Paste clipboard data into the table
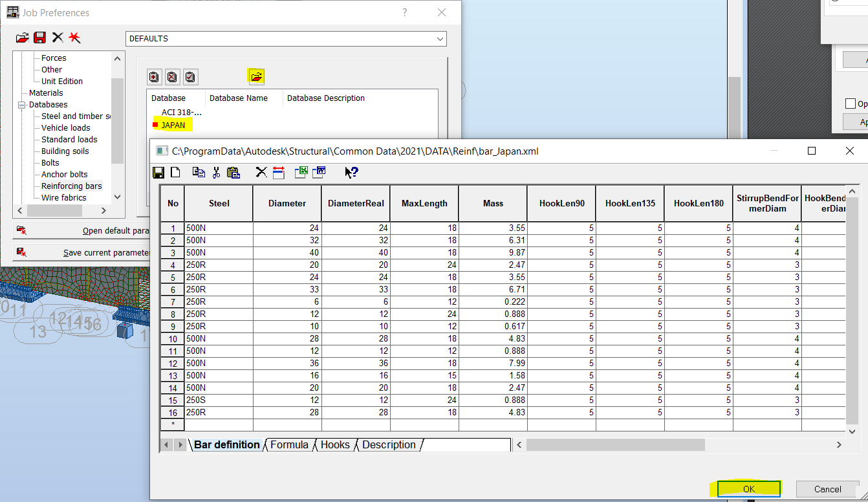Screen dimensions: 868x502 (x=233, y=172)
